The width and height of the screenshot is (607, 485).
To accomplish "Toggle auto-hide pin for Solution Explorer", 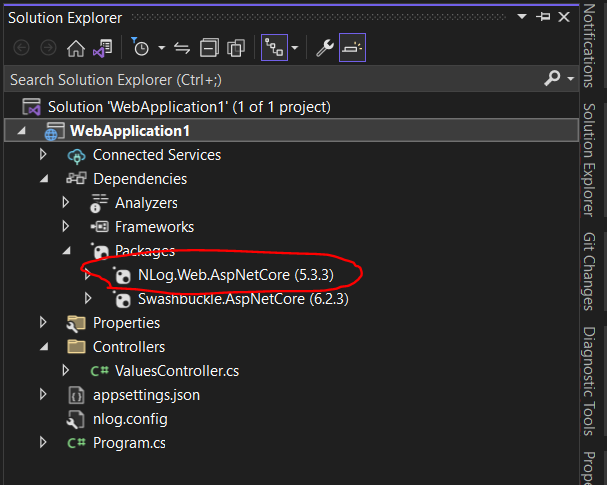I will pos(543,17).
